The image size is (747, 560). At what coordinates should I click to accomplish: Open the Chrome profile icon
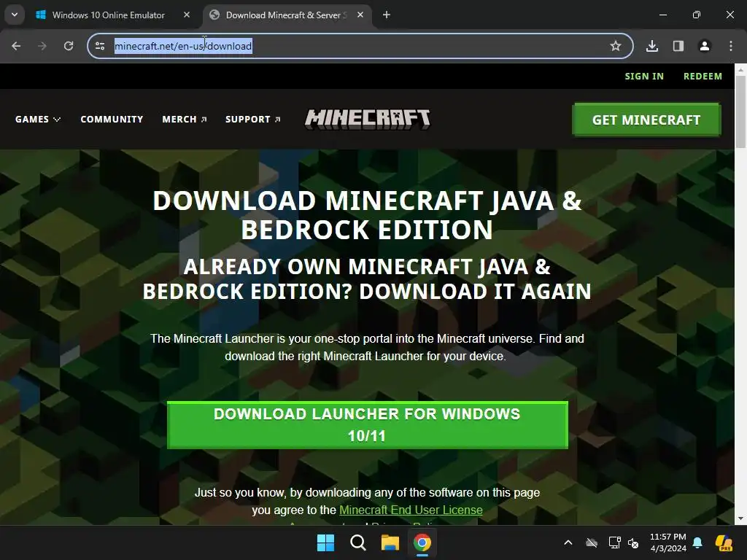705,46
